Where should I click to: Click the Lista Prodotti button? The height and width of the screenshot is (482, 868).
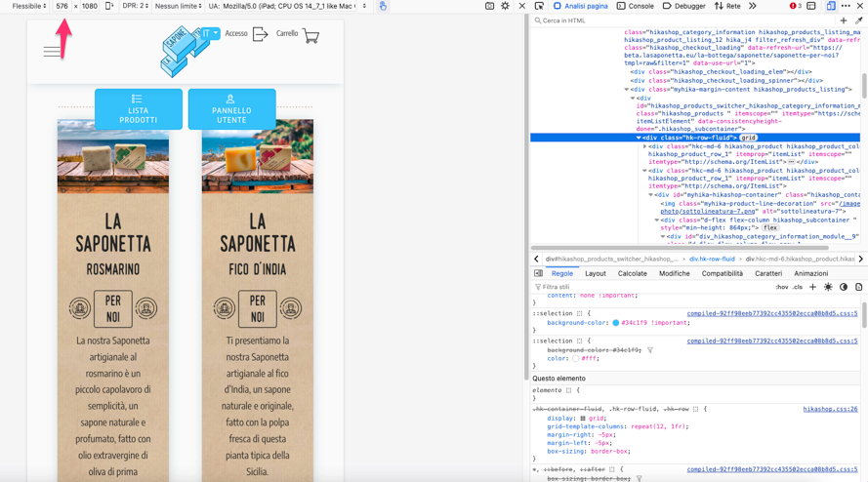(x=138, y=109)
